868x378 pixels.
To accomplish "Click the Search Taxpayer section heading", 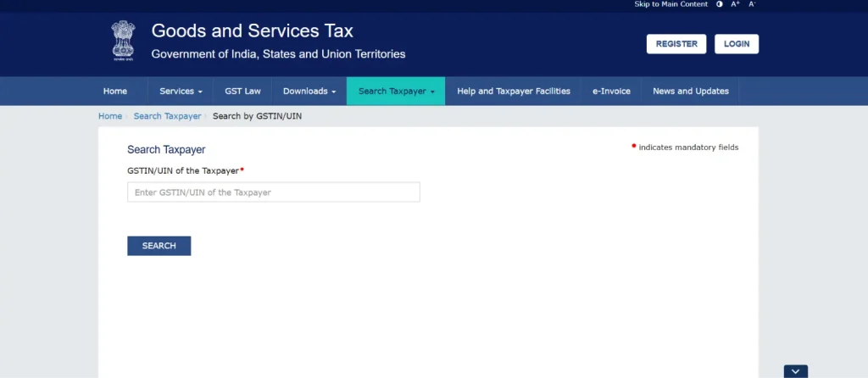I will [166, 149].
